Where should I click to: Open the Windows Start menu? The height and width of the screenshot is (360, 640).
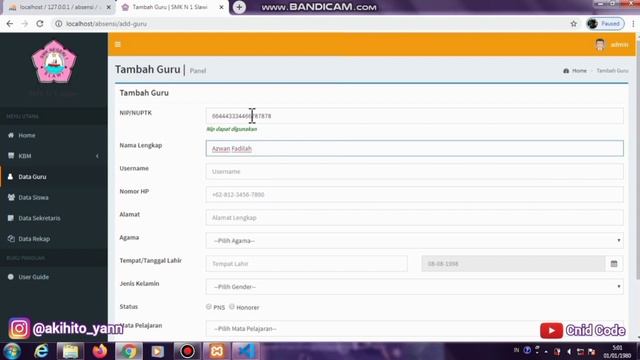[12, 351]
